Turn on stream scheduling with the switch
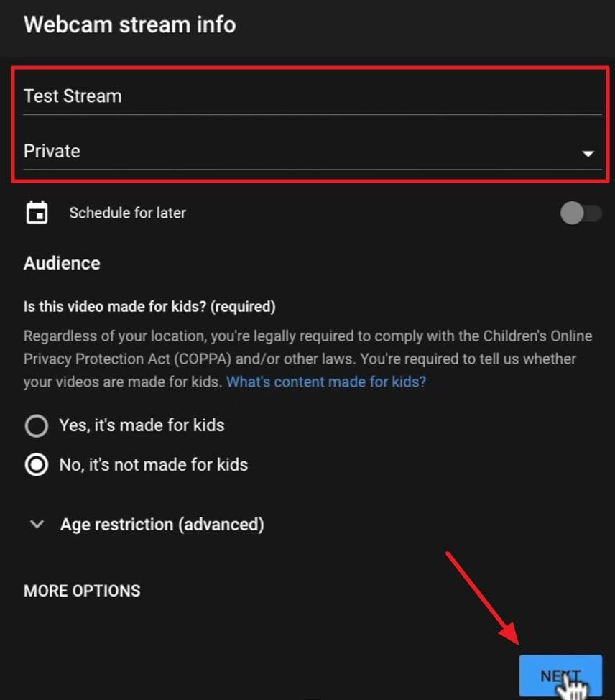The image size is (615, 700). (581, 213)
